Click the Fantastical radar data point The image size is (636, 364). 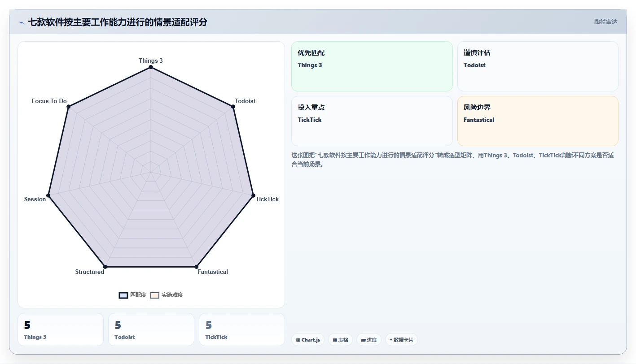pos(196,267)
